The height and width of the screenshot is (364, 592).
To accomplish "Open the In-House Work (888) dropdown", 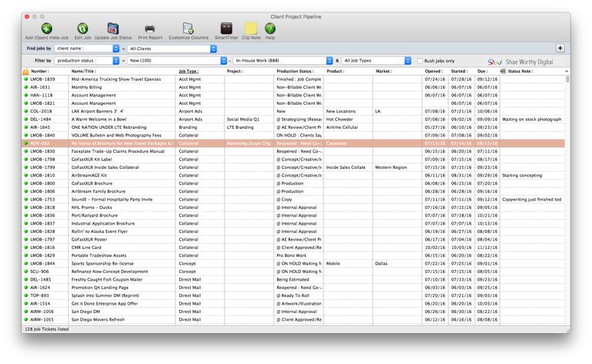I will [283, 60].
